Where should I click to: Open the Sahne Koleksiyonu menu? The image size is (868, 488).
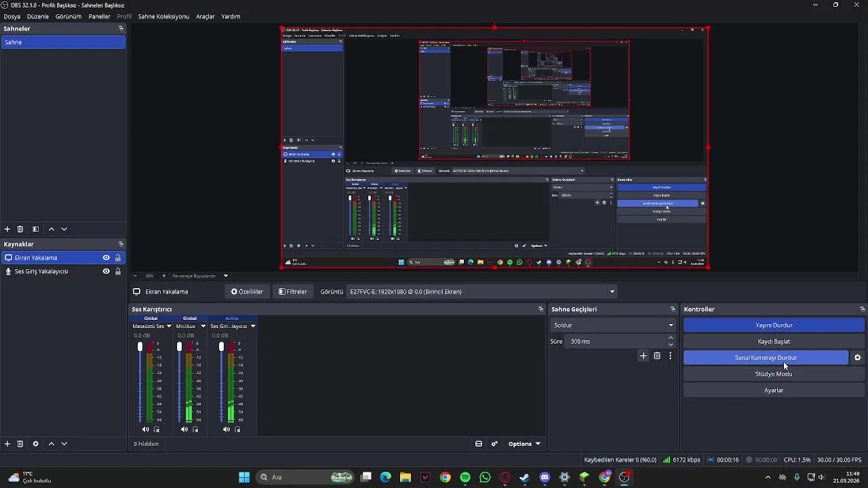tap(163, 16)
